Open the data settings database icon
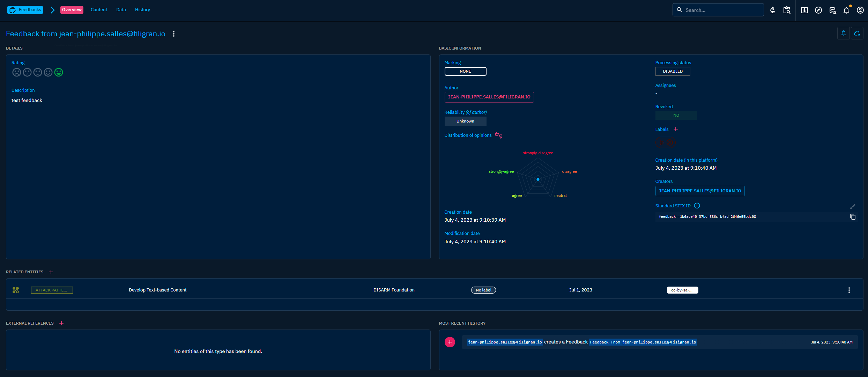Viewport: 868px width, 377px height. (832, 10)
